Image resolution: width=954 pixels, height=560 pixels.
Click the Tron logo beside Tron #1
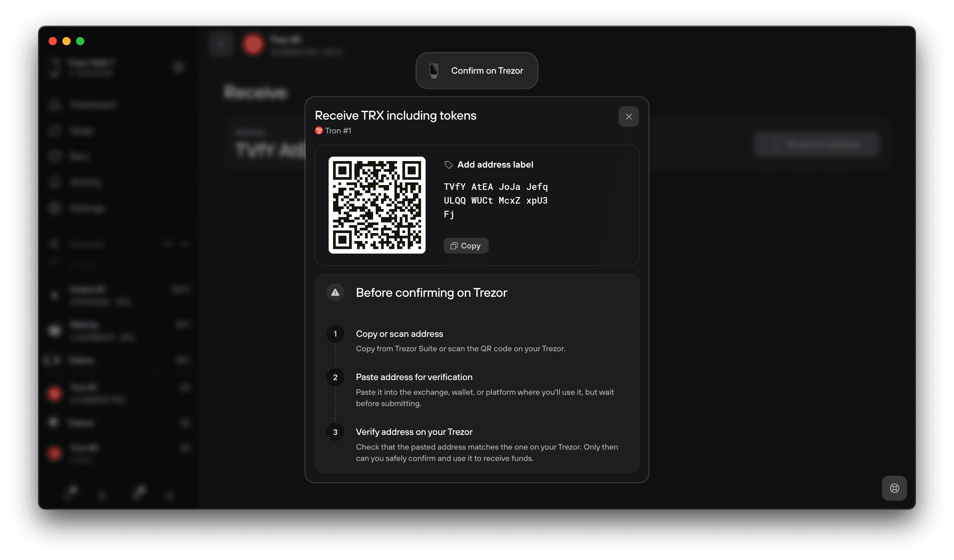(319, 131)
